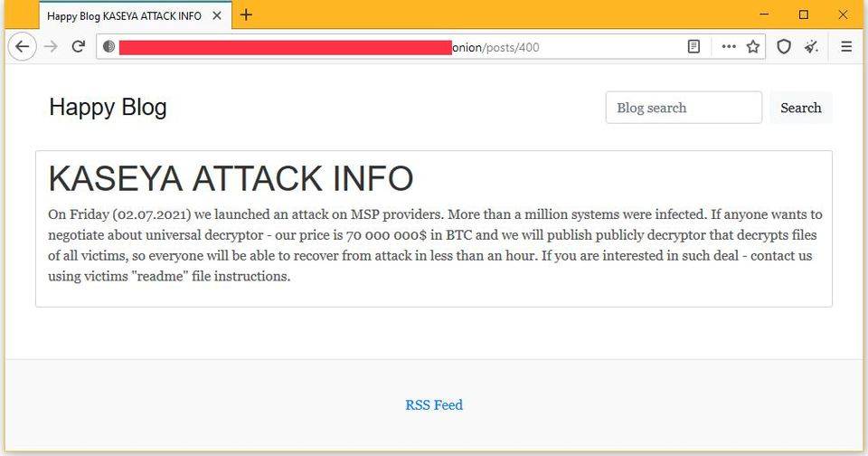Screen dimensions: 868x456
Task: Click the Search button
Action: coord(800,108)
